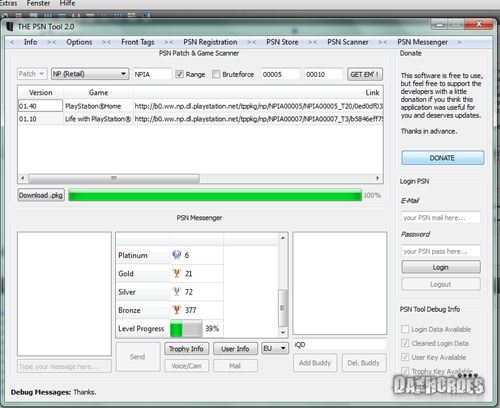Click the 00010 range end field

(323, 74)
